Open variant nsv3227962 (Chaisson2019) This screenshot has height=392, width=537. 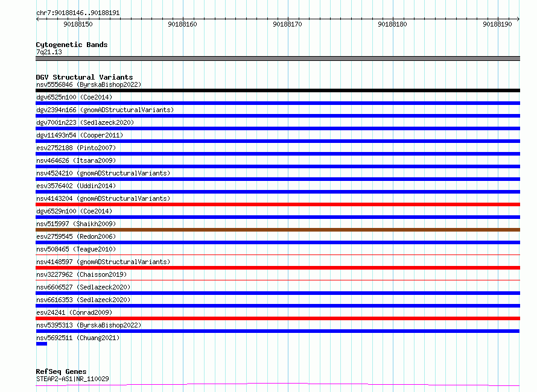click(x=81, y=274)
